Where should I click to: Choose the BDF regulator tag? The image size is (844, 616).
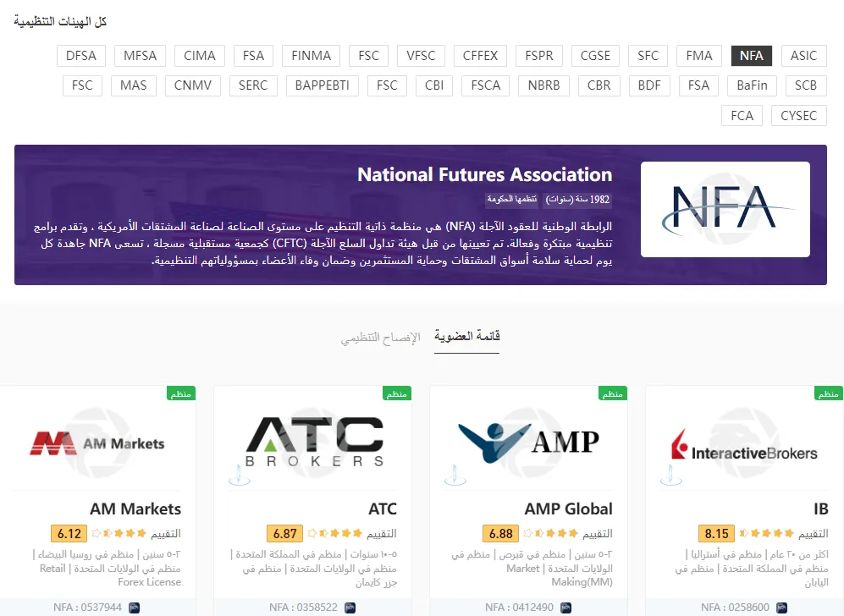649,85
